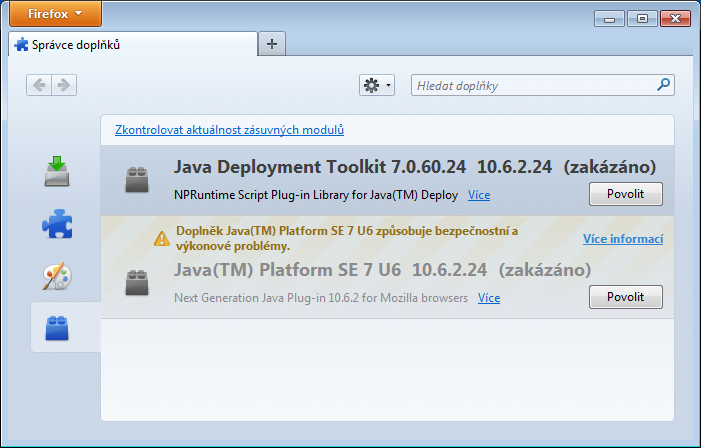Image resolution: width=701 pixels, height=448 pixels.
Task: Select Java Deployment Toolkit 7.0.60.24 title
Action: tap(320, 167)
